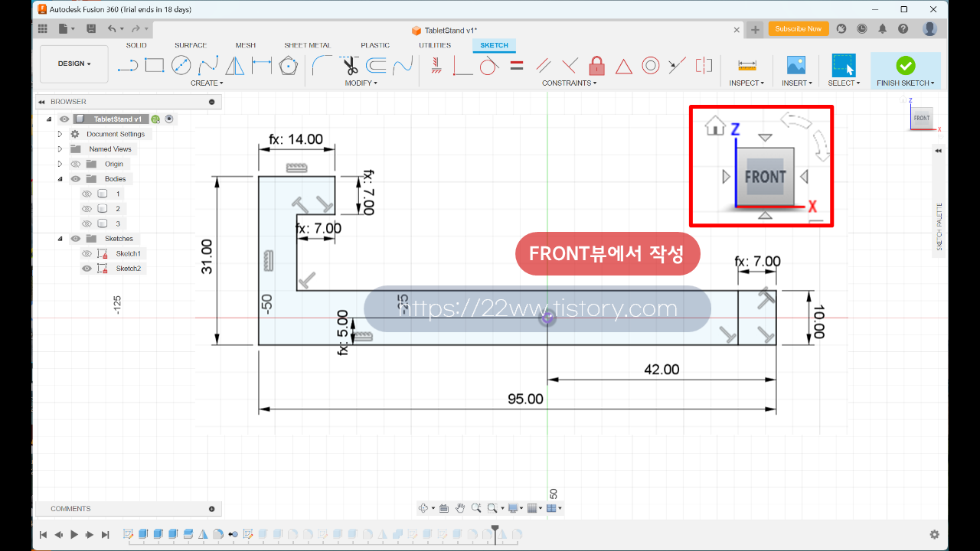Click the Save icon
The height and width of the screenshot is (551, 980).
click(x=91, y=29)
